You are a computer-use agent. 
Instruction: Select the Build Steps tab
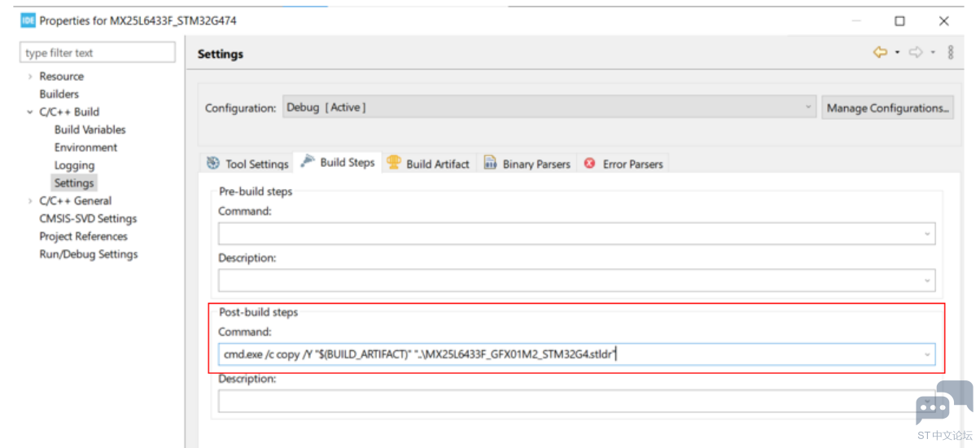pos(338,162)
